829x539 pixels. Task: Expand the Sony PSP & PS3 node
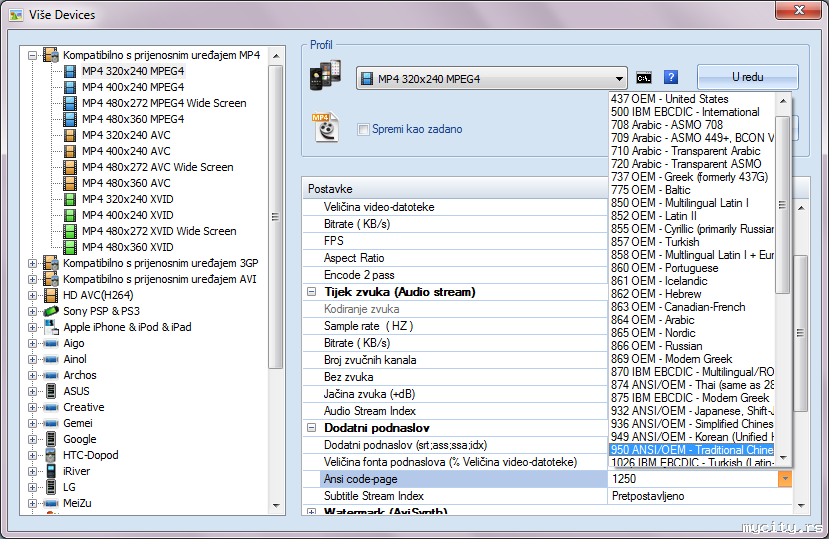tap(32, 311)
